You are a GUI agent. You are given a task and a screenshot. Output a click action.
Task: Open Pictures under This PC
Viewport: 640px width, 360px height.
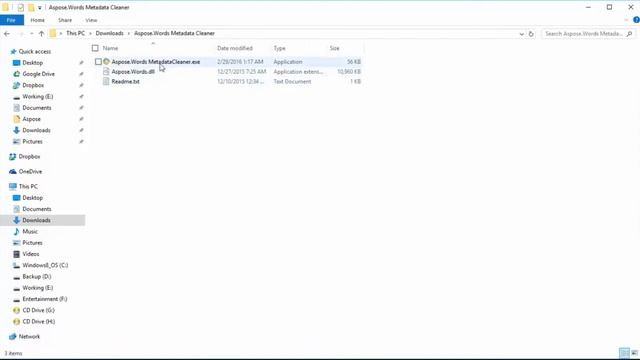(x=32, y=242)
